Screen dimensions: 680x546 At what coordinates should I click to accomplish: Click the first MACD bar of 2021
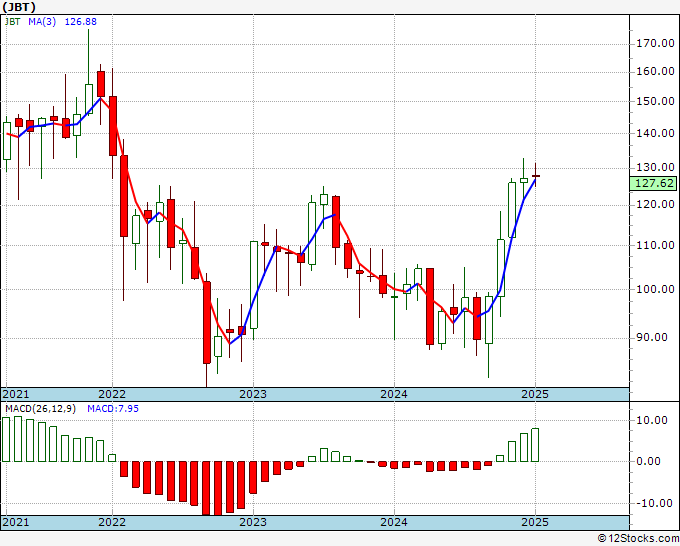click(6, 440)
